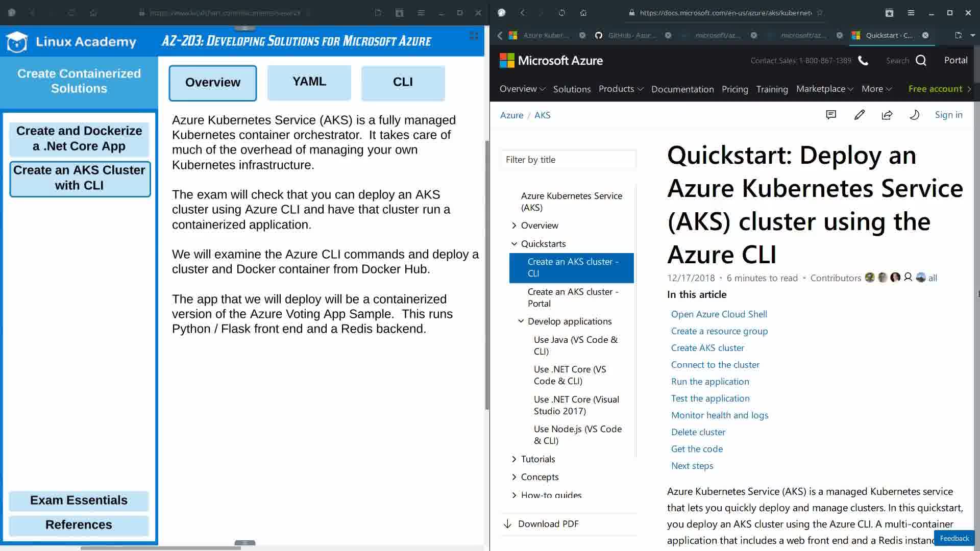
Task: Close the Quickstart browser tab
Action: pyautogui.click(x=925, y=35)
